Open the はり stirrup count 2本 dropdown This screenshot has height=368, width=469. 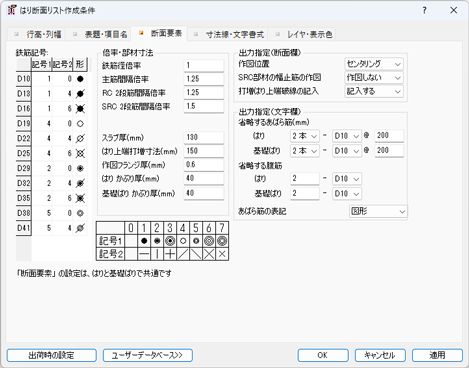pos(305,136)
